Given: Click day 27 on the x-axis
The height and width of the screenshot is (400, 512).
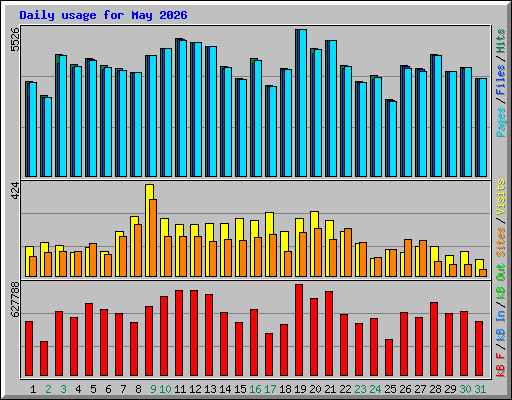Looking at the screenshot, I should pyautogui.click(x=420, y=389).
